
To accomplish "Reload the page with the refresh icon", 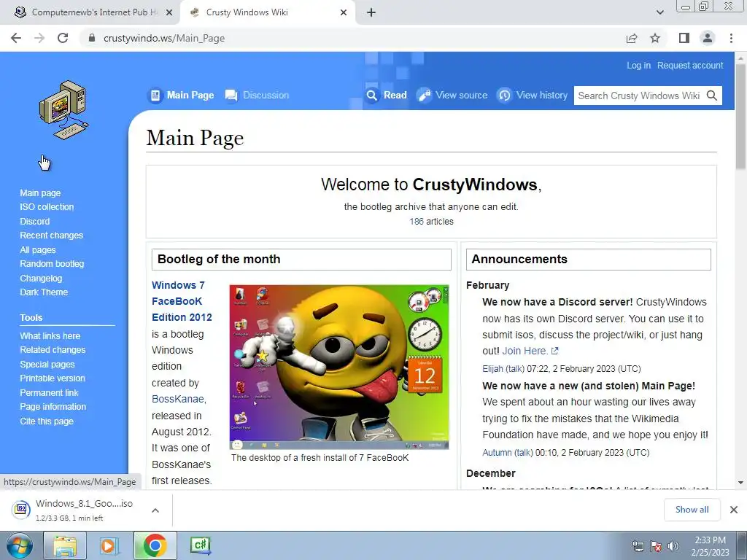I will 63,38.
